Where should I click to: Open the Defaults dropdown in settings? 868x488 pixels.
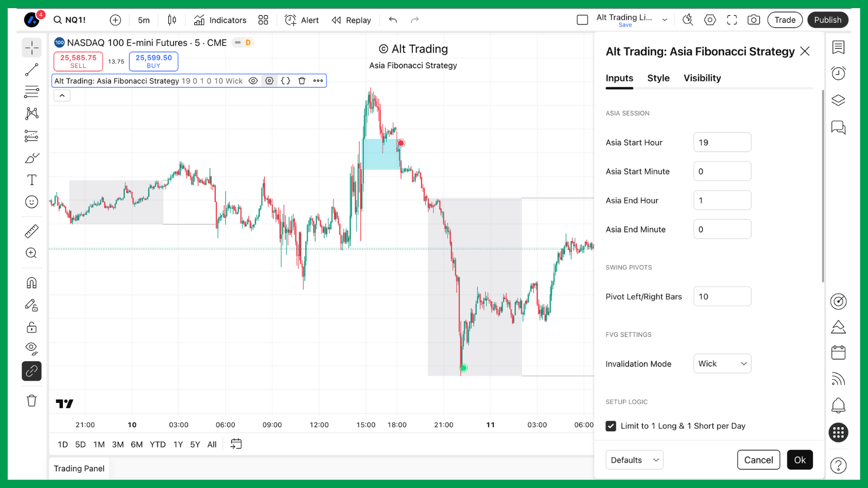pyautogui.click(x=634, y=459)
